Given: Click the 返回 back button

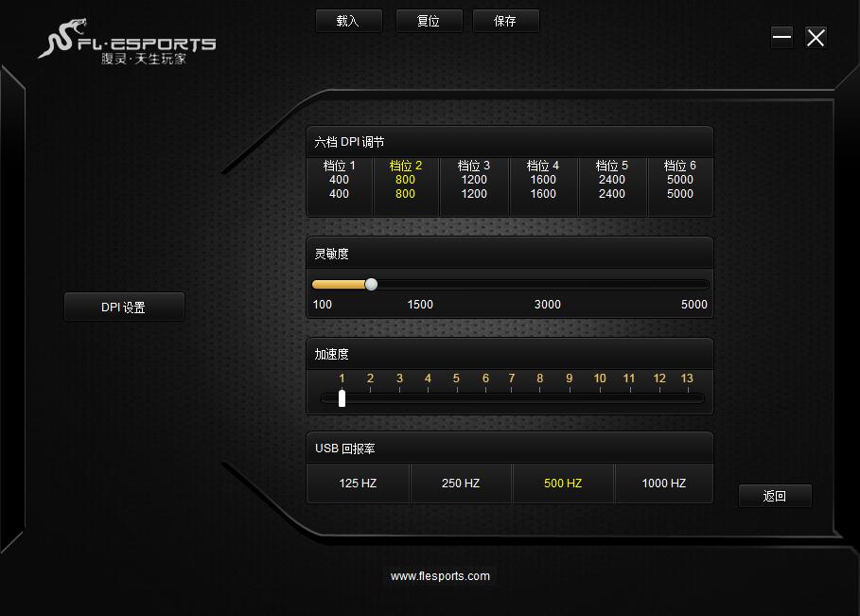Looking at the screenshot, I should pyautogui.click(x=775, y=496).
